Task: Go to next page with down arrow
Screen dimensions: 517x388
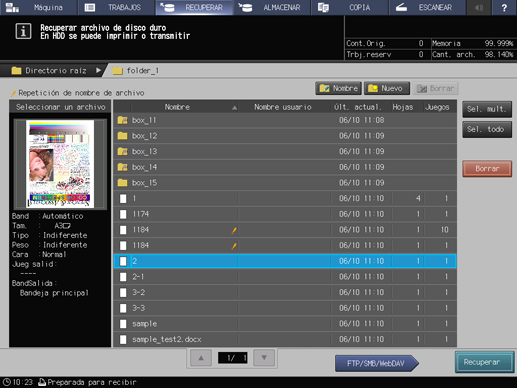Action: coord(264,358)
